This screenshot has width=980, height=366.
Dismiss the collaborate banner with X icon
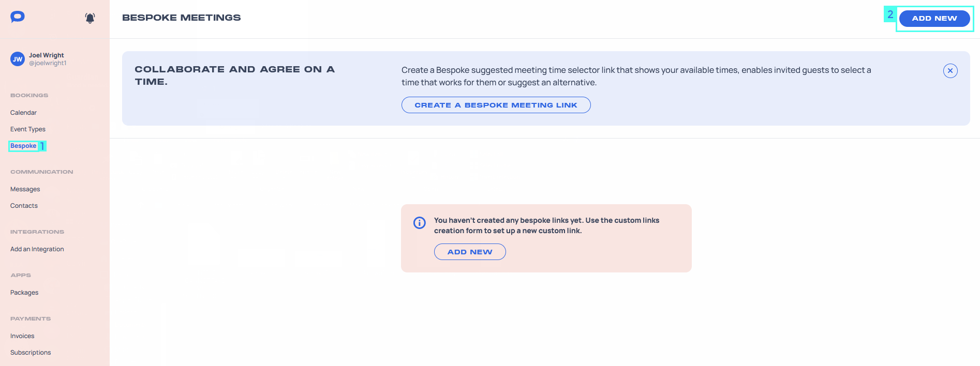(x=950, y=71)
